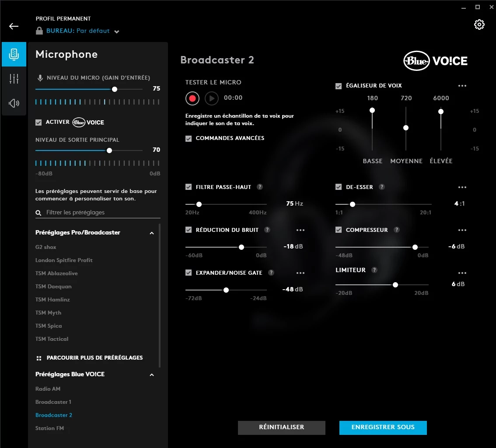Open the speaker audio sidebar icon
The image size is (496, 448).
coord(14,103)
